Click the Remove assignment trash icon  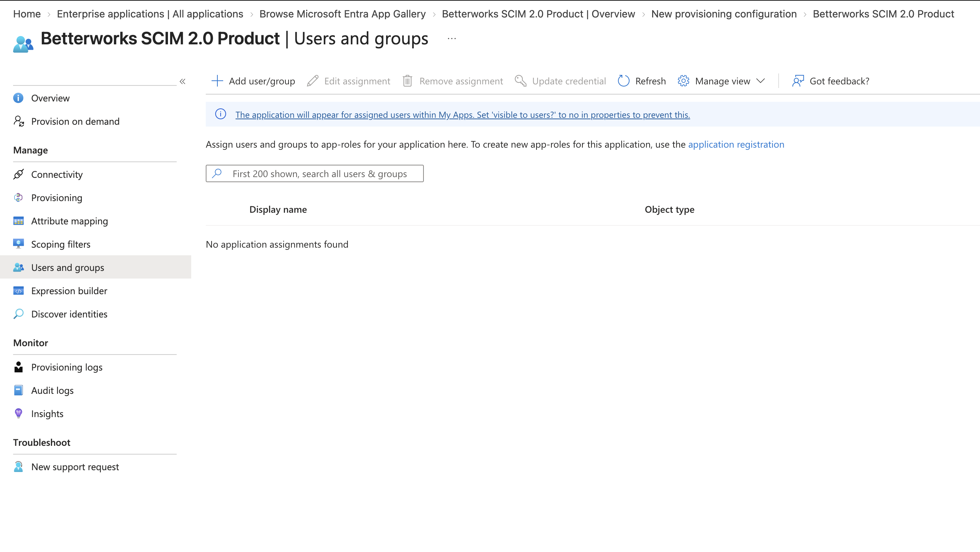point(407,81)
